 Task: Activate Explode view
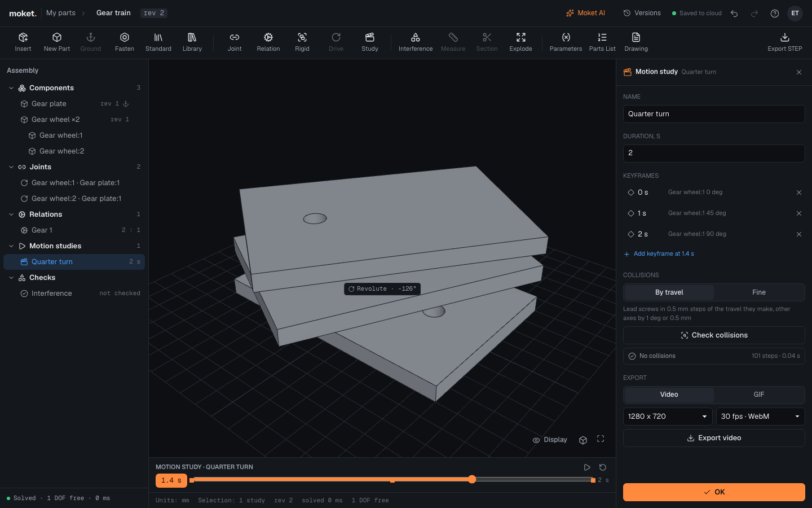(x=521, y=42)
